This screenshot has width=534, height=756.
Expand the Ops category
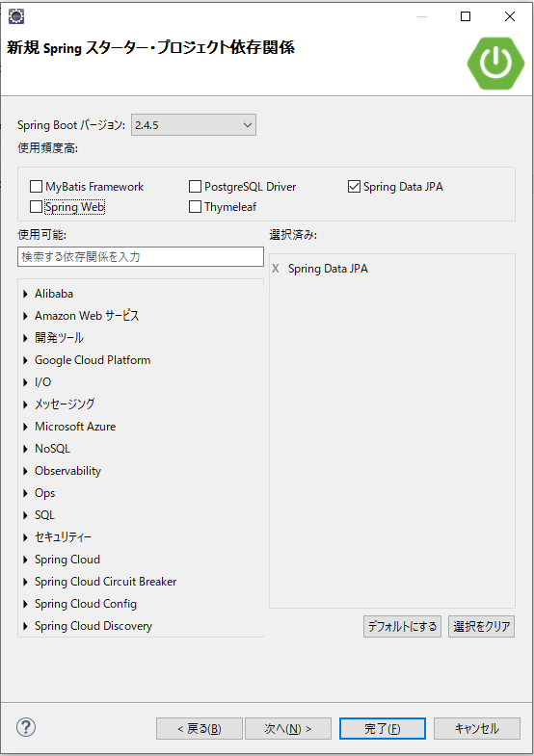click(26, 493)
